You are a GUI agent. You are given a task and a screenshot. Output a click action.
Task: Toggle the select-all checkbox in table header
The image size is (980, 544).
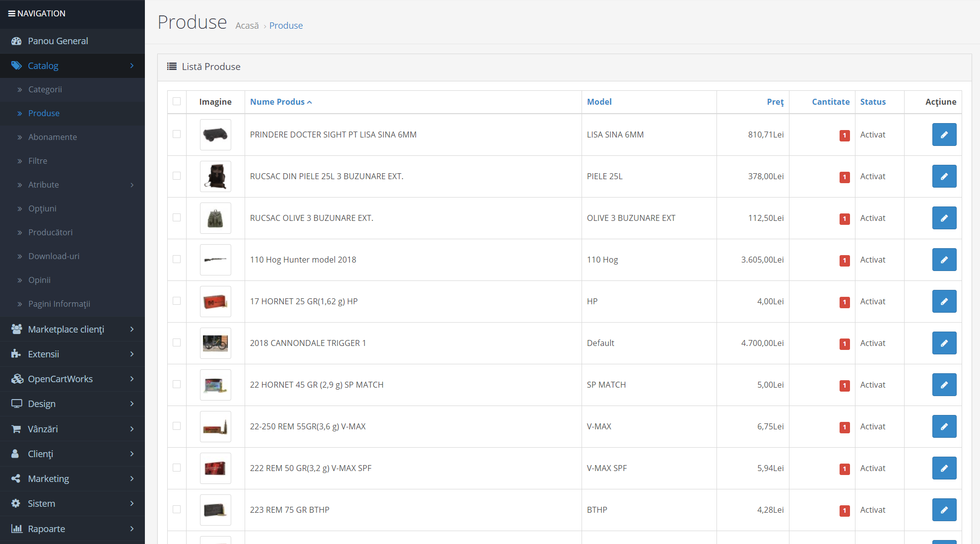[177, 101]
